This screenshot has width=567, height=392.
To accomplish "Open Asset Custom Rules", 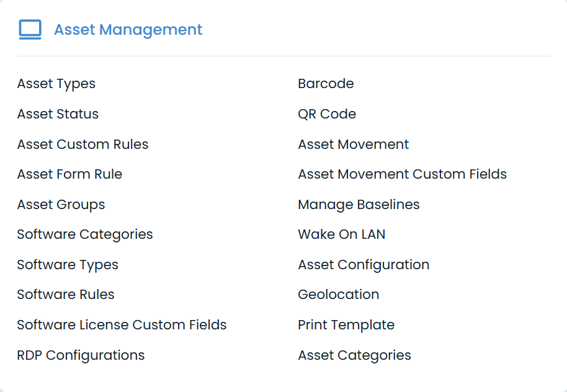I will pyautogui.click(x=83, y=144).
